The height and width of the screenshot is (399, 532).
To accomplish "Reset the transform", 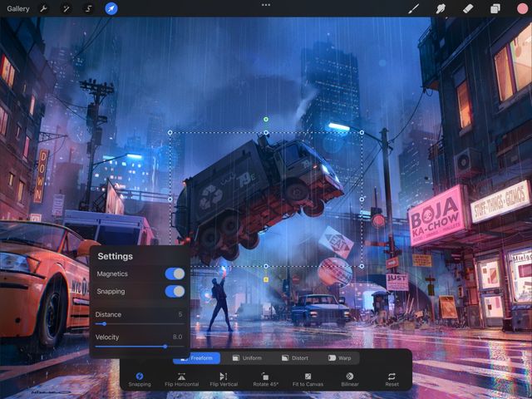I will pyautogui.click(x=392, y=380).
